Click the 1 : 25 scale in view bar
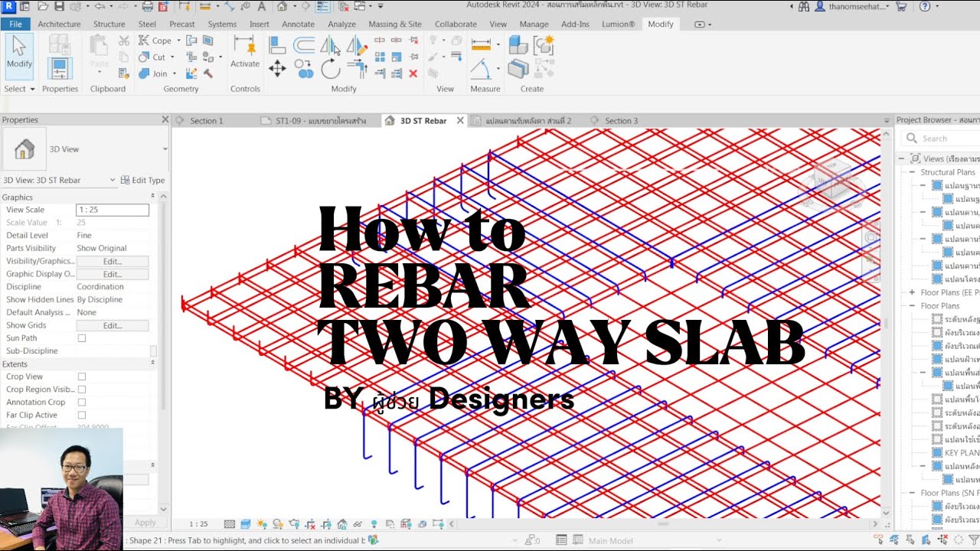The width and height of the screenshot is (980, 551). 198,524
